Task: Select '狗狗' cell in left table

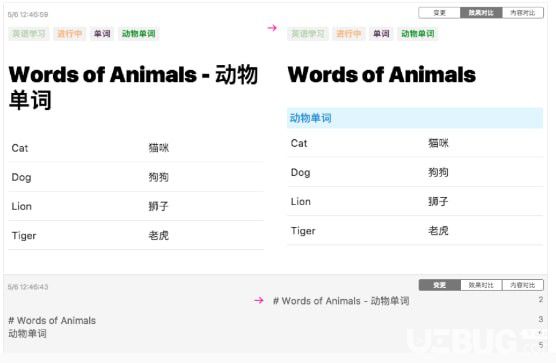Action: (x=159, y=177)
